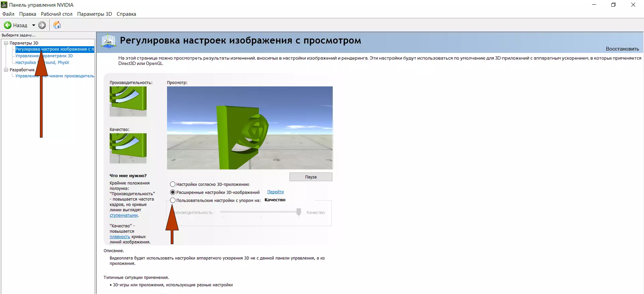This screenshot has height=294, width=644.
Task: Click the плавность help link
Action: pos(120,237)
